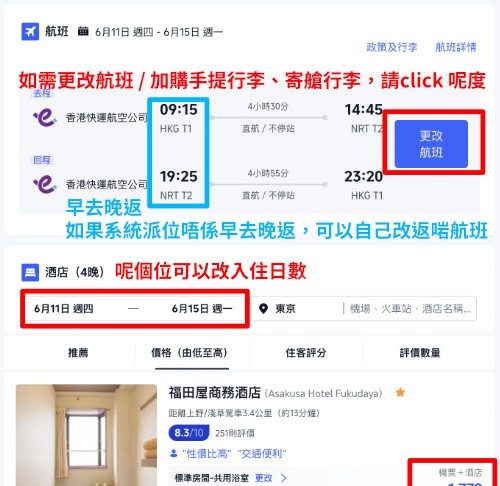Viewport: 500px width, 486px height.
Task: Select check-out date 6月15日 週一
Action: pyautogui.click(x=202, y=309)
